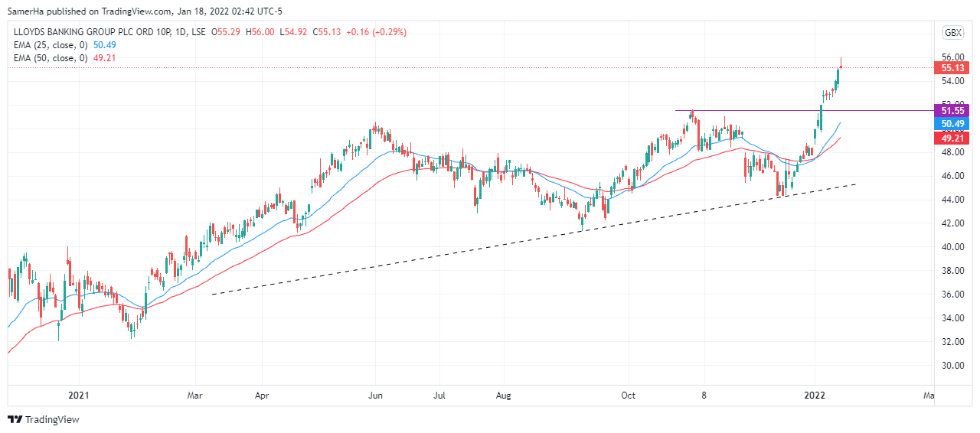This screenshot has width=980, height=433.
Task: Click the +0.16 (+0.29%) change value
Action: (376, 32)
